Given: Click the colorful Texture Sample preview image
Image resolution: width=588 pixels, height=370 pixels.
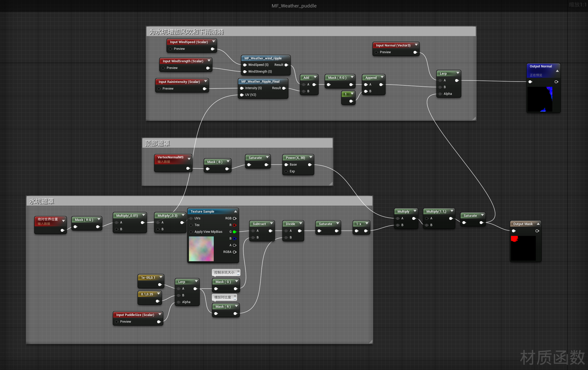Looking at the screenshot, I should [x=201, y=249].
